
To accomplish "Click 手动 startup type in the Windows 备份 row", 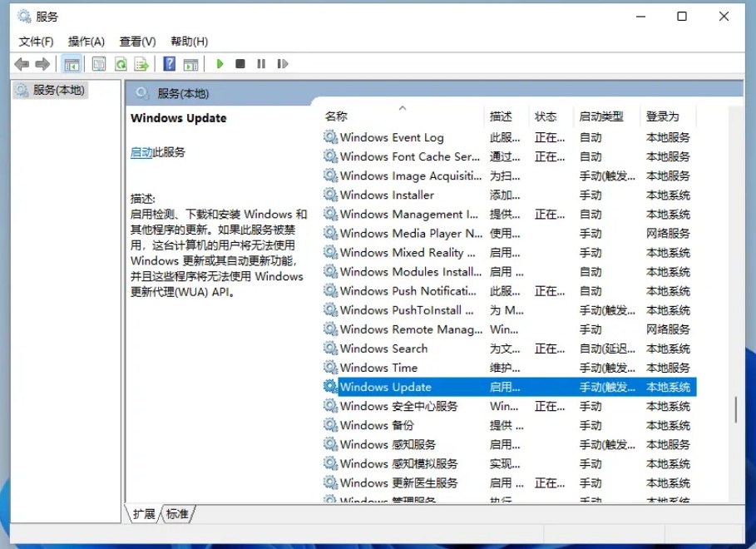I will point(590,425).
